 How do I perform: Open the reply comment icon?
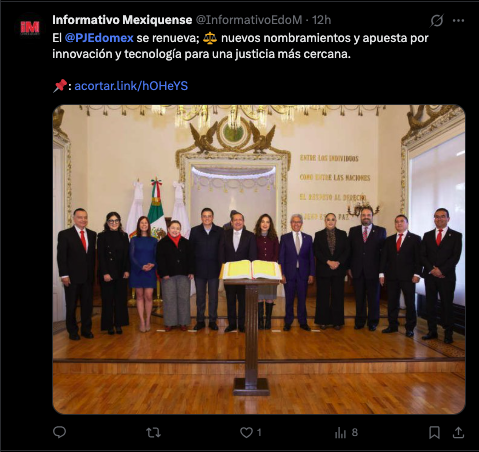point(60,432)
